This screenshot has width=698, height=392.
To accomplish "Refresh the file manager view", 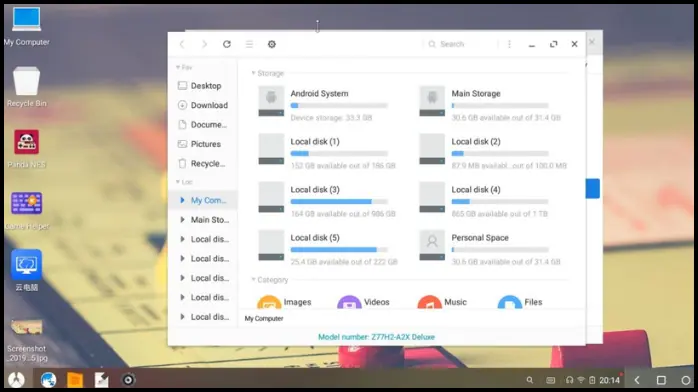I will click(x=227, y=44).
